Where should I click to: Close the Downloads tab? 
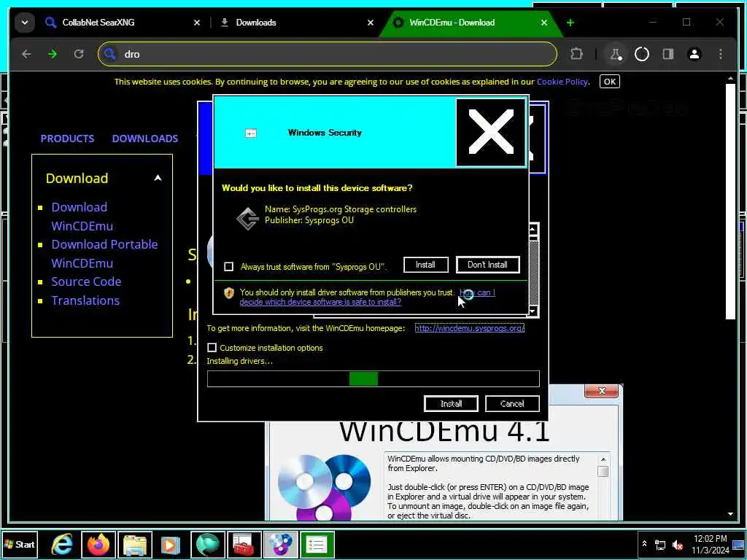[x=371, y=23]
